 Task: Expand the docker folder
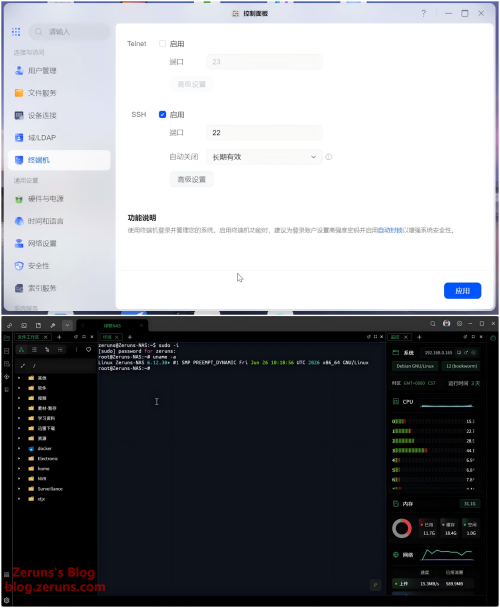19,449
